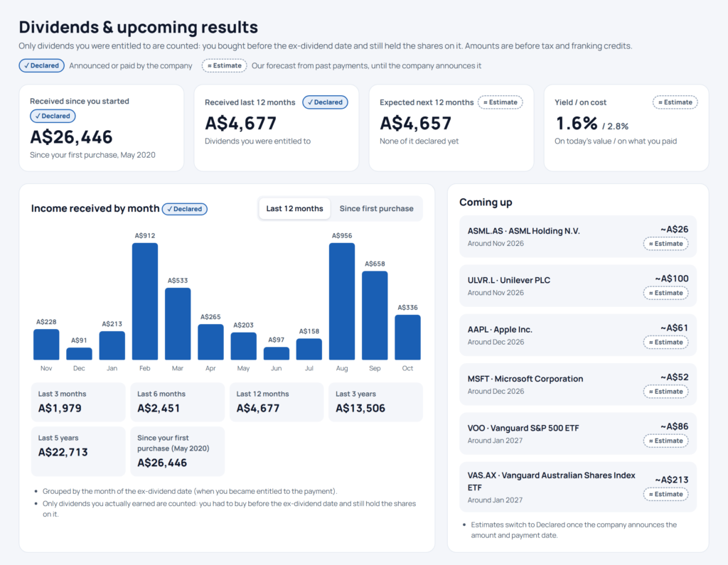
Task: Select the Last 3 months A$1,979 tile
Action: [x=78, y=402]
